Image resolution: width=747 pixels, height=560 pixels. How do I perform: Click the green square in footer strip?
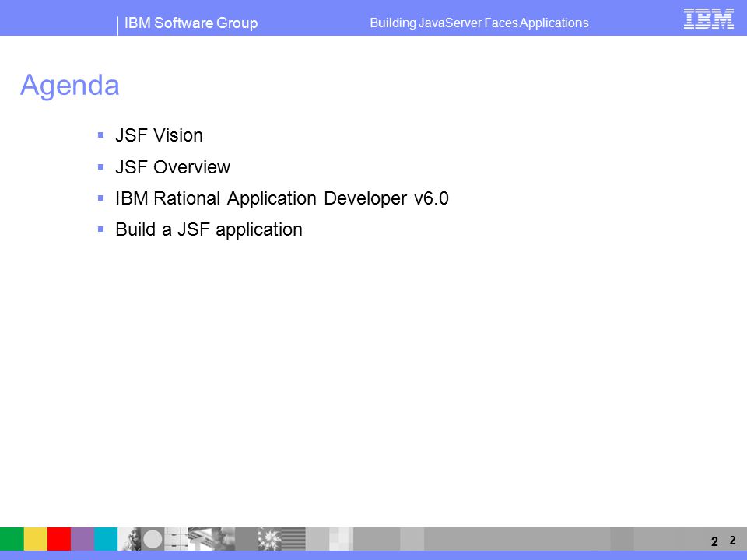(x=12, y=539)
